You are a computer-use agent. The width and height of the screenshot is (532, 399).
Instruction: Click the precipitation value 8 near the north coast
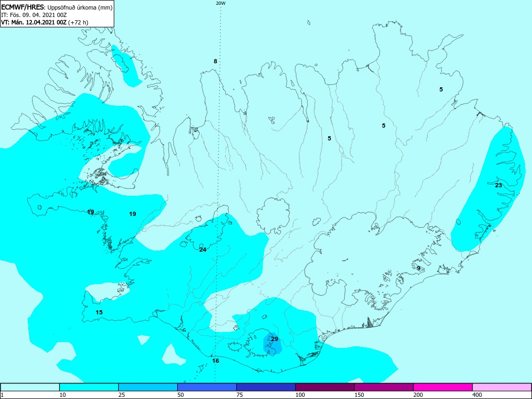click(x=215, y=61)
